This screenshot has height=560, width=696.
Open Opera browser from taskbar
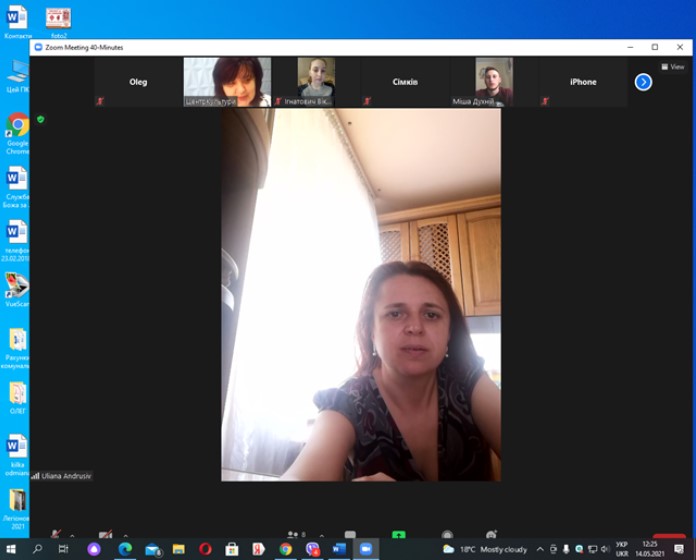[205, 549]
